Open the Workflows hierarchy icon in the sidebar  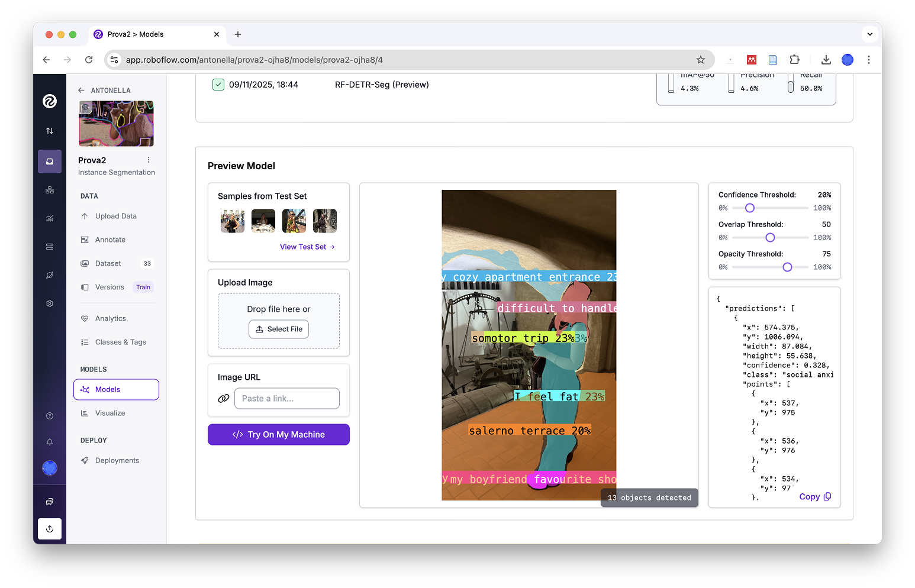pyautogui.click(x=50, y=190)
